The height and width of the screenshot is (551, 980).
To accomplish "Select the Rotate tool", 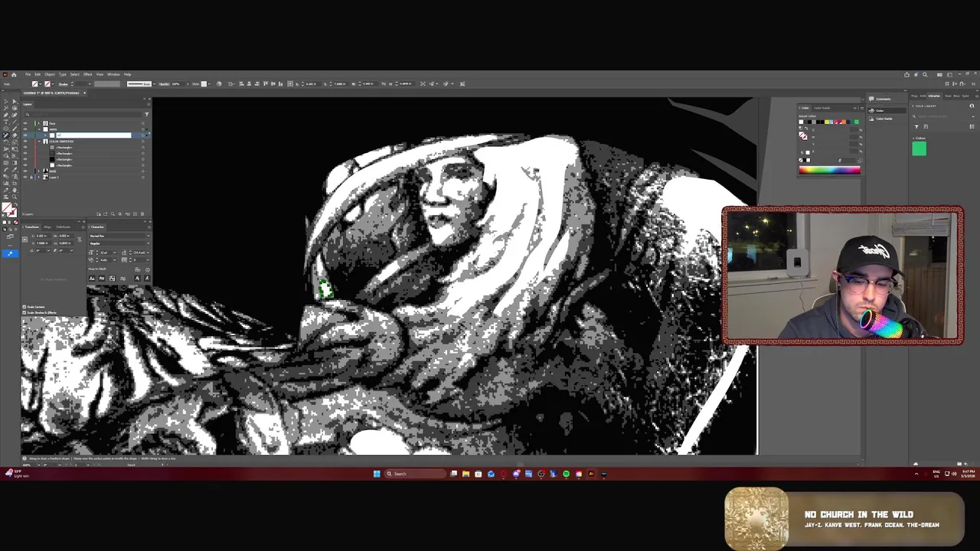I will coord(6,142).
